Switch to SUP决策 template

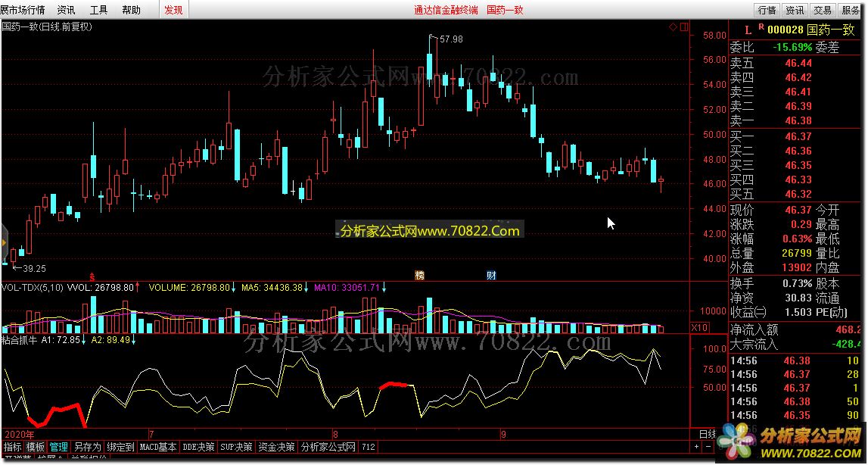236,447
